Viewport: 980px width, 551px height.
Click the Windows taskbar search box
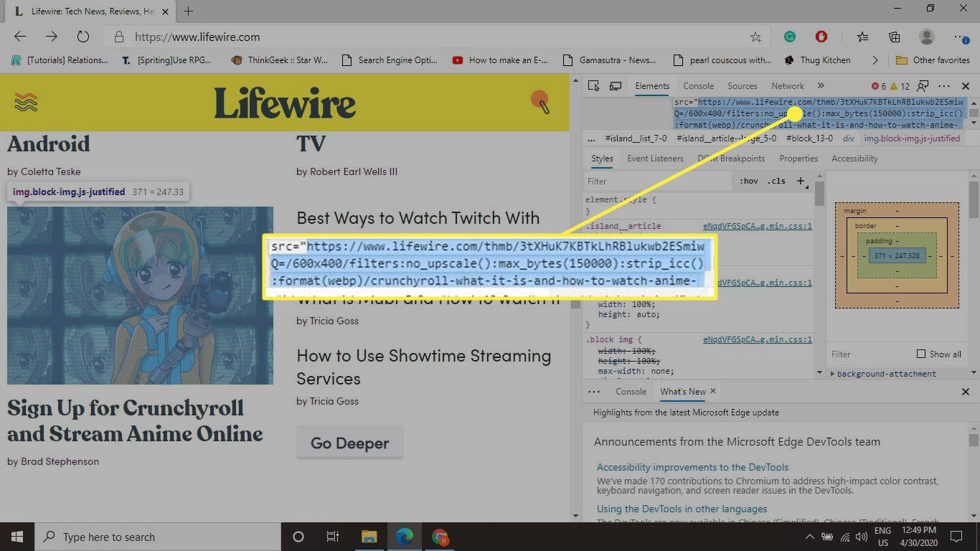(158, 537)
